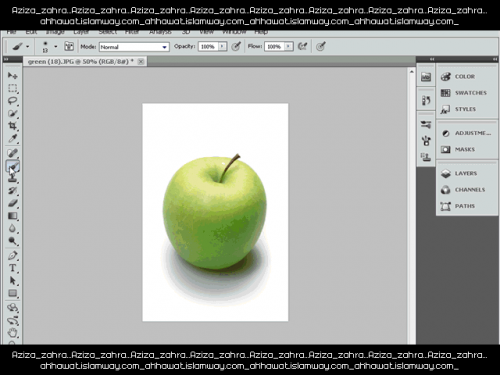This screenshot has width=500, height=375.
Task: Click the Flow percentage field
Action: [275, 47]
